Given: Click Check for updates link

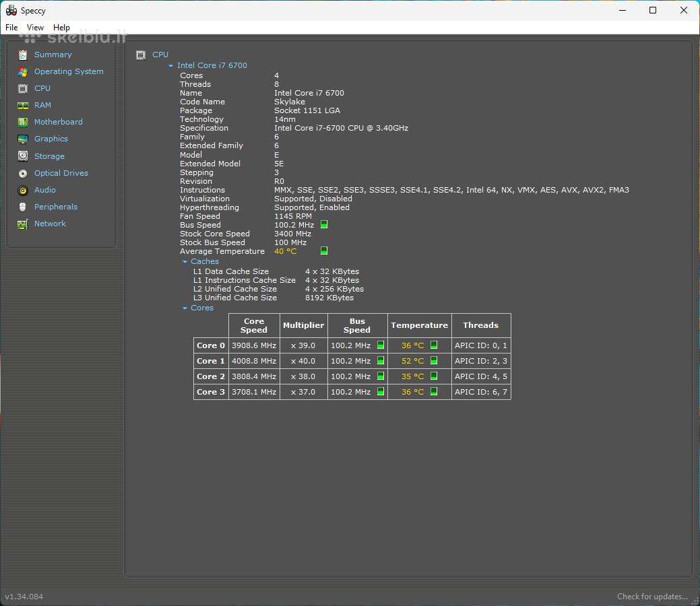Looking at the screenshot, I should click(652, 597).
